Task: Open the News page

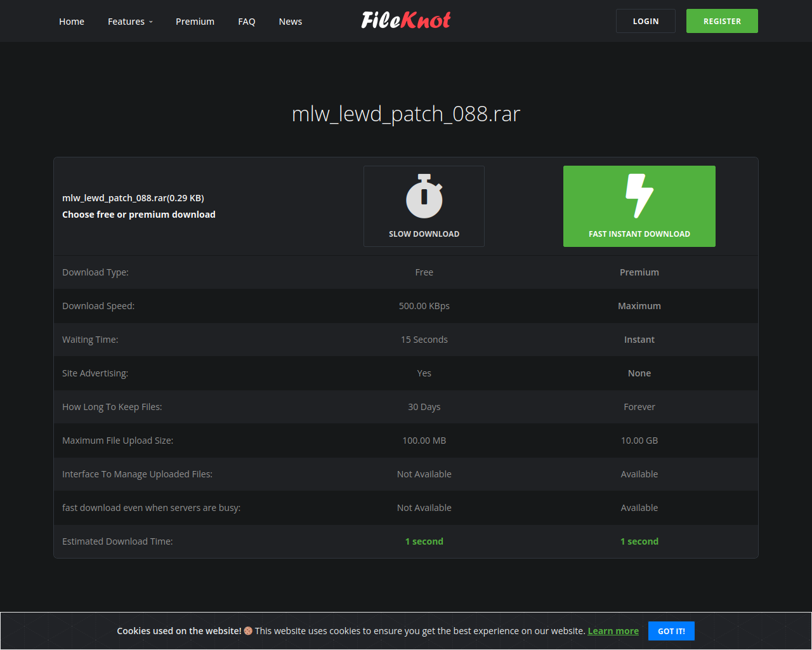Action: pyautogui.click(x=291, y=22)
